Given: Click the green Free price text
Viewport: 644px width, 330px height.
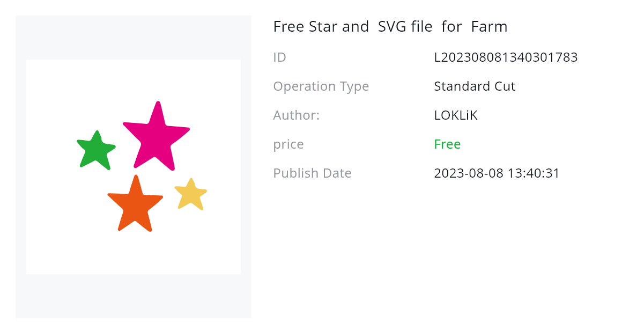Looking at the screenshot, I should pyautogui.click(x=447, y=144).
